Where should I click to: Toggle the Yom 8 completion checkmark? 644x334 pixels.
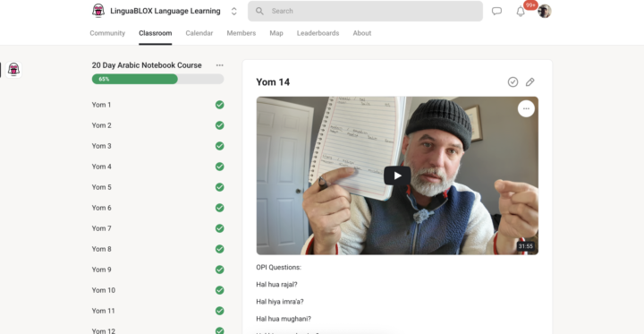tap(220, 249)
